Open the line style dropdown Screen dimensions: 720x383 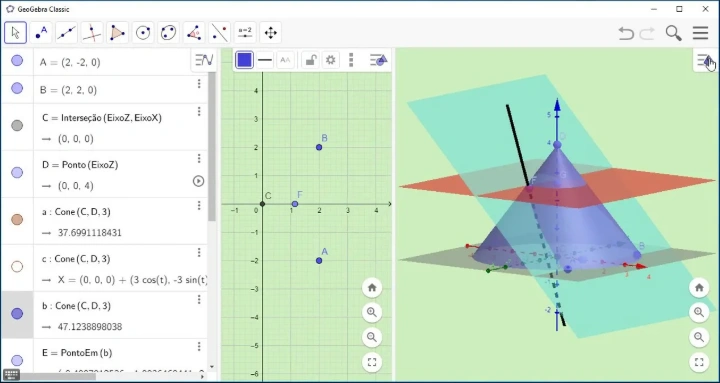265,60
